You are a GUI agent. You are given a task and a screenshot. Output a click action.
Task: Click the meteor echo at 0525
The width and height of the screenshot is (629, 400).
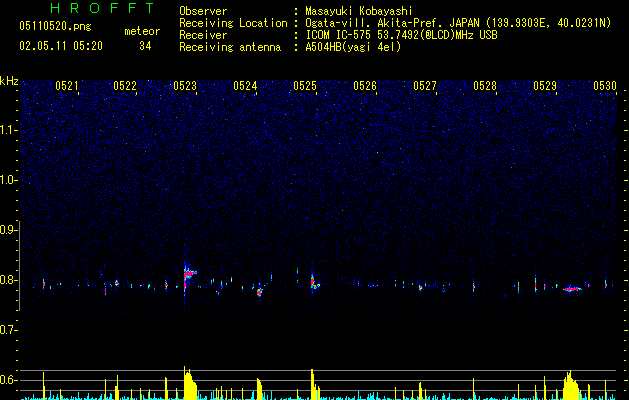tap(314, 281)
